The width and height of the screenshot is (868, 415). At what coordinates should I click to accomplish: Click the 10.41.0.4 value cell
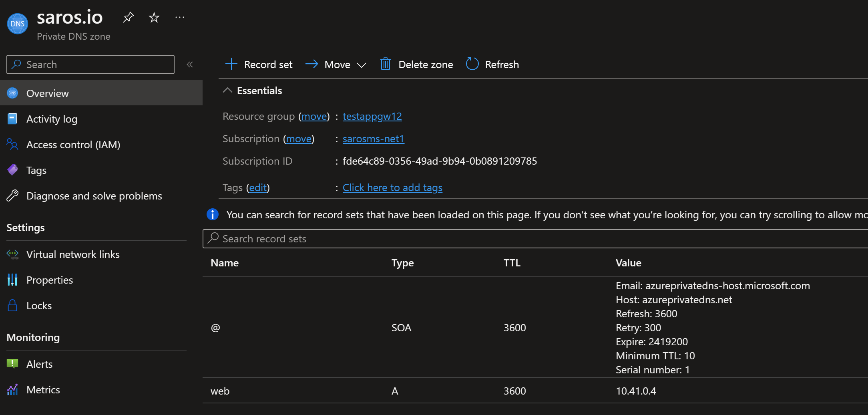click(636, 391)
